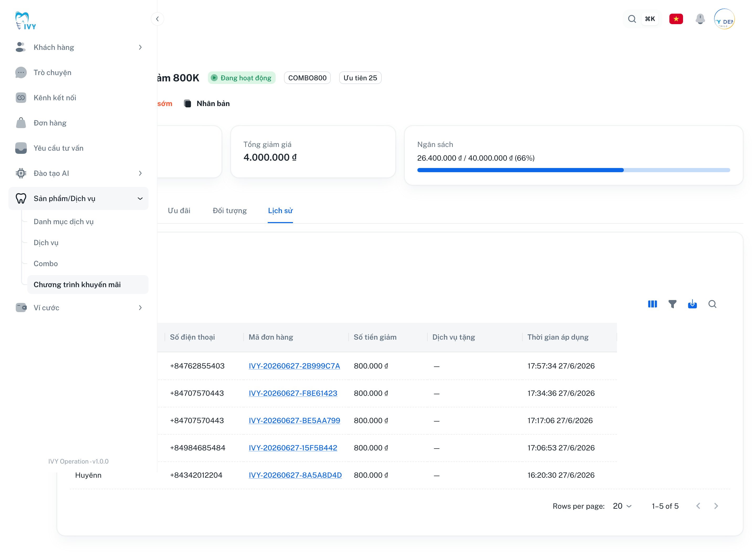756x557 pixels.
Task: Click customer name Huyênn
Action: pyautogui.click(x=88, y=475)
